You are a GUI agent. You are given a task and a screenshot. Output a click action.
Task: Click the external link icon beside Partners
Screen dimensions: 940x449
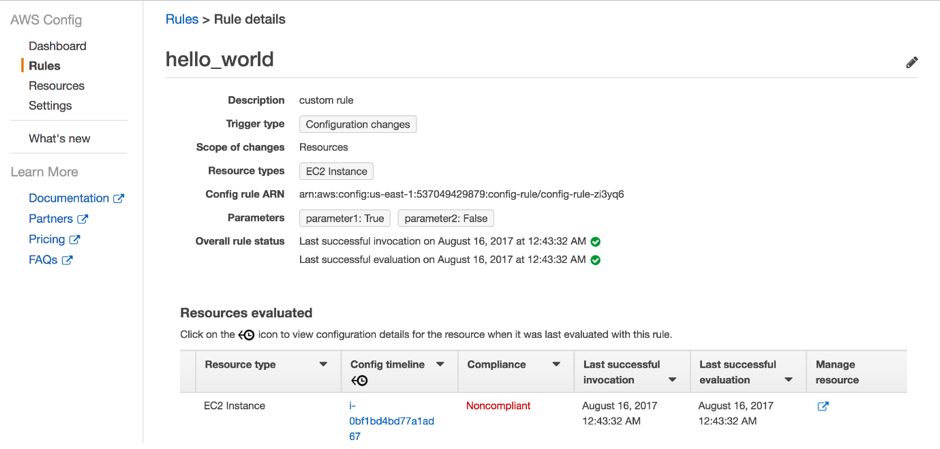(82, 219)
